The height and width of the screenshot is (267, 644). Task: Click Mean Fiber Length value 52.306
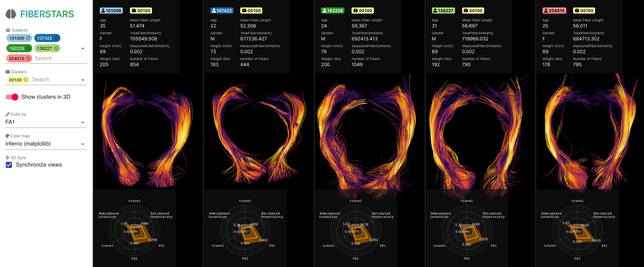[248, 26]
